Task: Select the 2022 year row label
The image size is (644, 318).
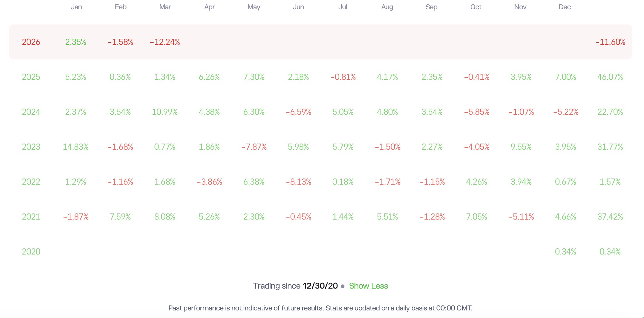Action: click(x=31, y=182)
